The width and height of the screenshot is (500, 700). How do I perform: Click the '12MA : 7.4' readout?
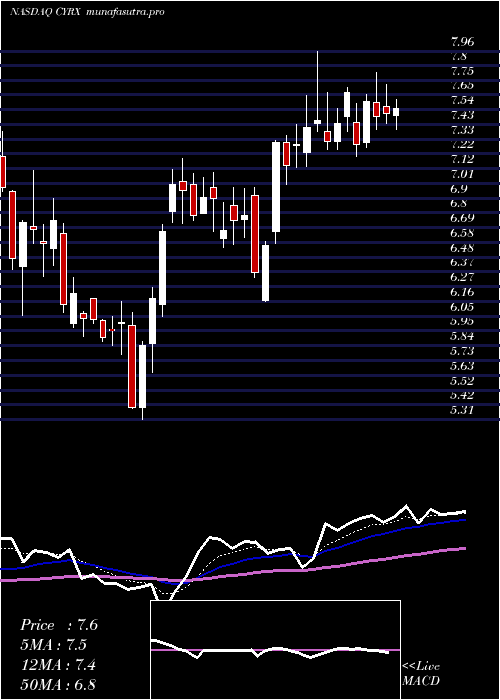(x=58, y=665)
